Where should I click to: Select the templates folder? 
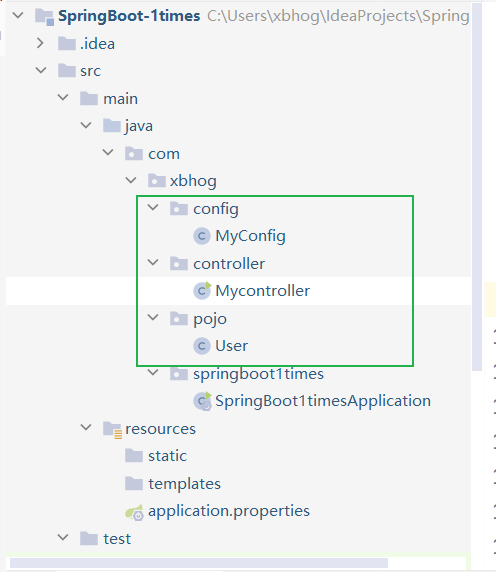coord(184,484)
